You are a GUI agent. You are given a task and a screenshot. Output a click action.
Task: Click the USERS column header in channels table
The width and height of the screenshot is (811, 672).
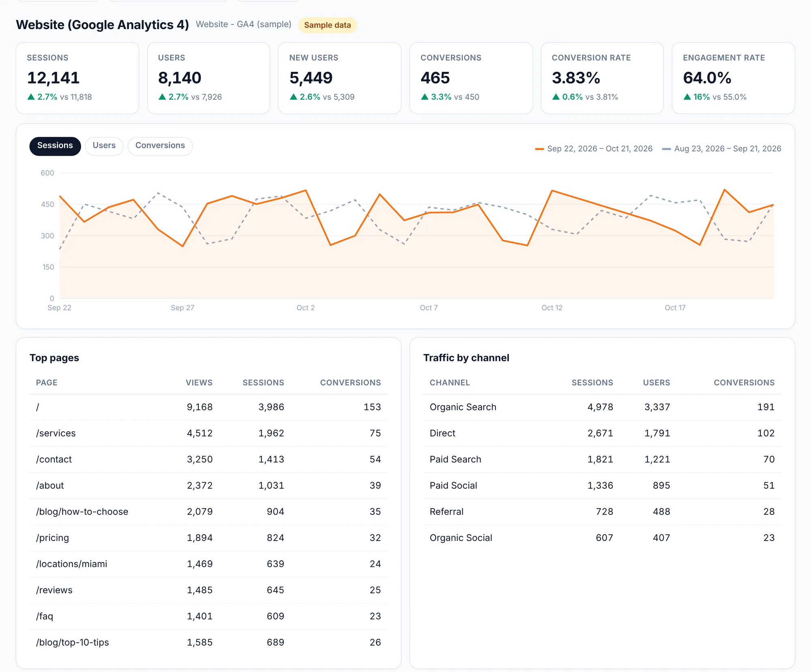click(x=657, y=383)
